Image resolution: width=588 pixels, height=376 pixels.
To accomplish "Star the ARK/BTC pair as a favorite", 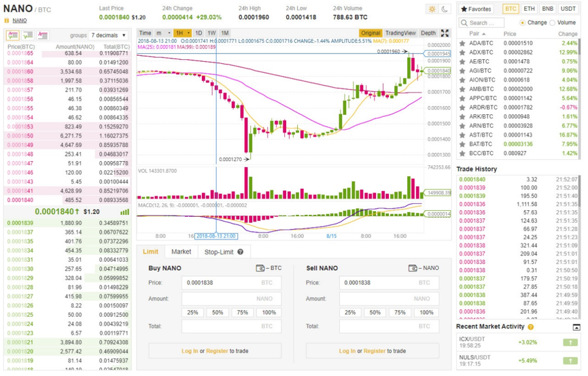I will pos(462,117).
